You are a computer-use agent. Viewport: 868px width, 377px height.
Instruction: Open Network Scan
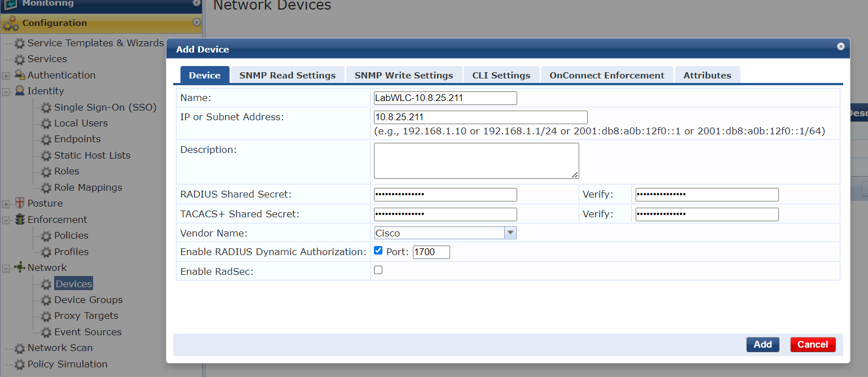60,348
